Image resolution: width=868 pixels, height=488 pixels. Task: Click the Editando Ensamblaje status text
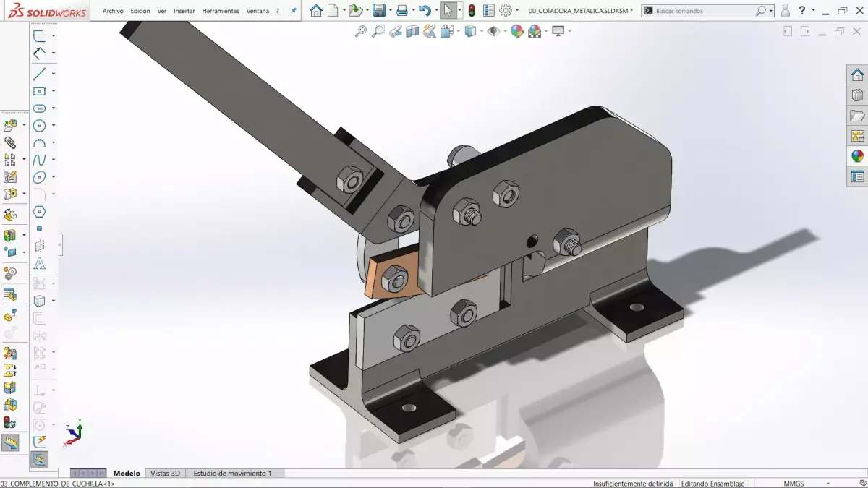tap(713, 484)
